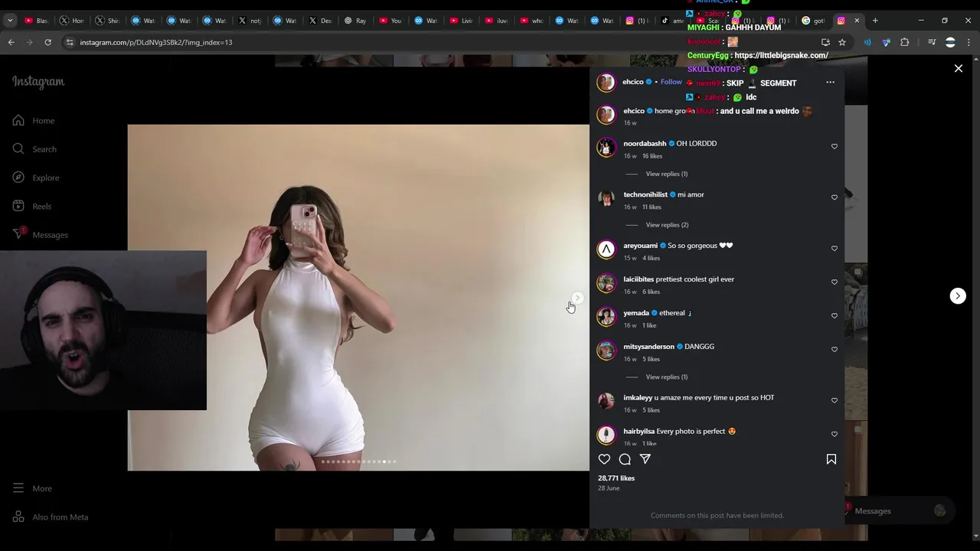Follow the ehcico account

pos(671,82)
